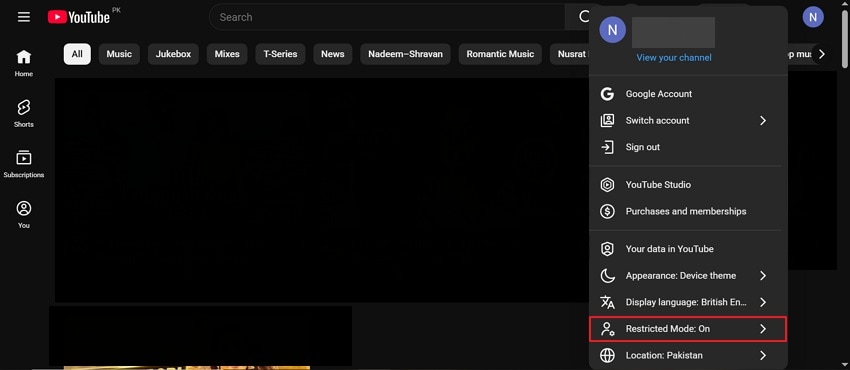Click the Appearance moon icon
Screen dimensions: 850x370
click(x=607, y=276)
